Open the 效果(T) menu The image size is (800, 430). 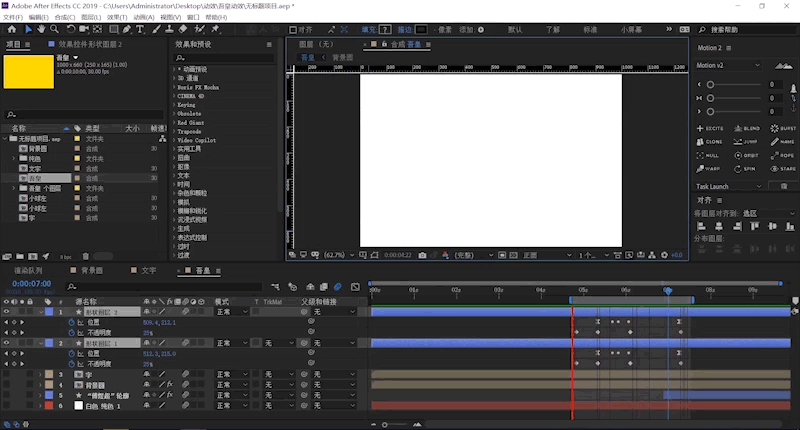tap(117, 17)
